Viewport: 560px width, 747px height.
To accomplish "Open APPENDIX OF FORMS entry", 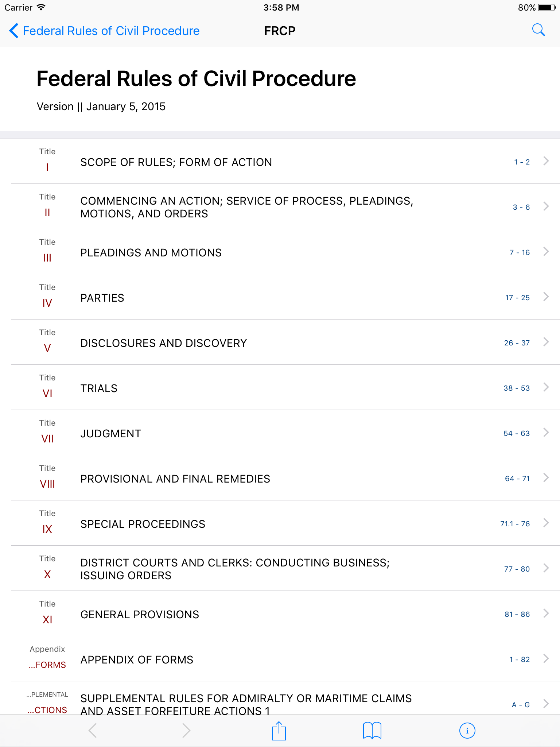I will click(x=137, y=660).
